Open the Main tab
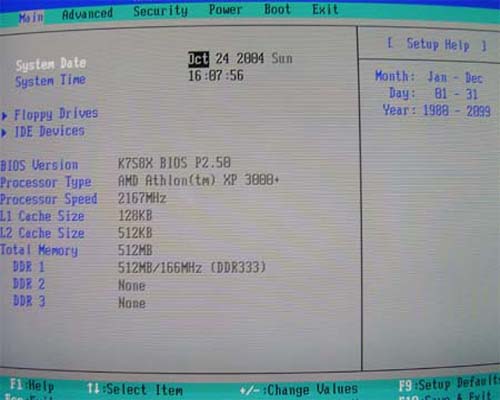This screenshot has width=500, height=400. [x=31, y=17]
